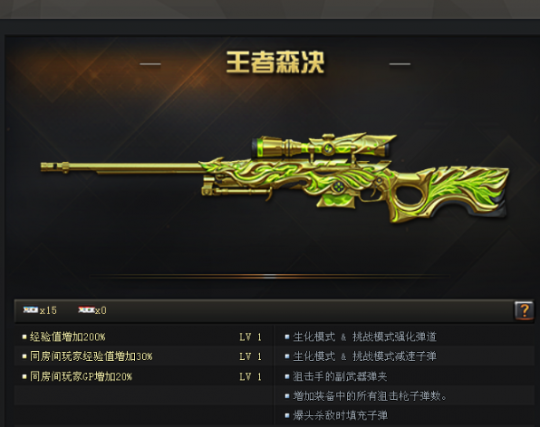Click the blue upgrade ticket icon x15
540x427 pixels.
click(30, 310)
